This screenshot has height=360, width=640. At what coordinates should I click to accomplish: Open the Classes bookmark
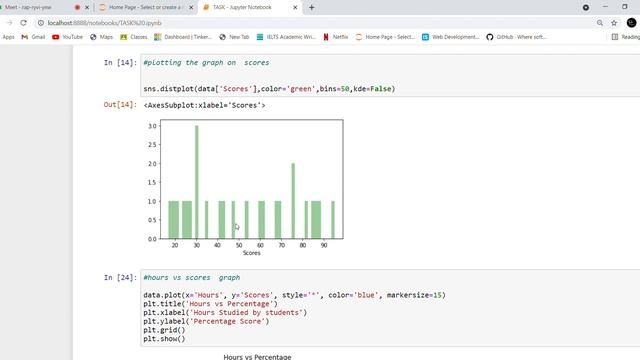coord(133,37)
